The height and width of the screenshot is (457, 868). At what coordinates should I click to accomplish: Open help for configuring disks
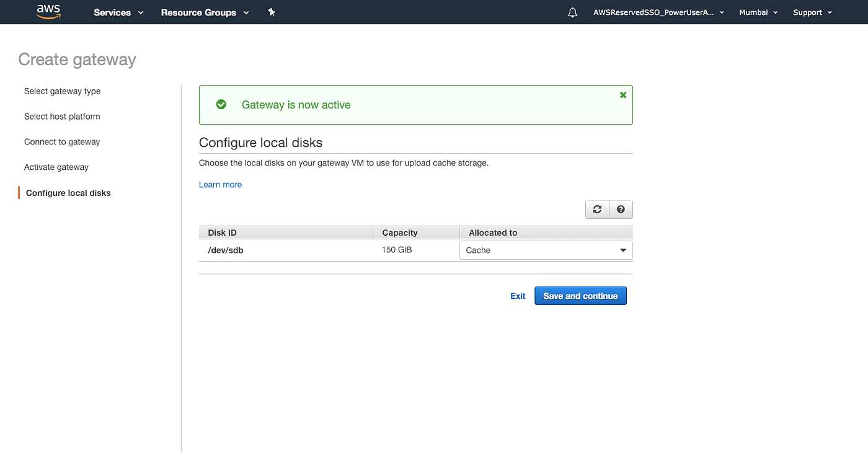(x=620, y=209)
